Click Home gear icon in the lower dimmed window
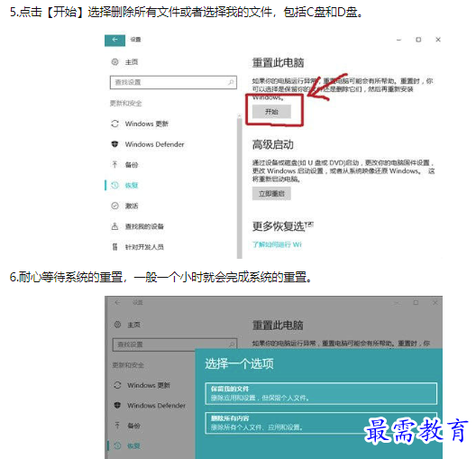The height and width of the screenshot is (459, 476). click(117, 325)
